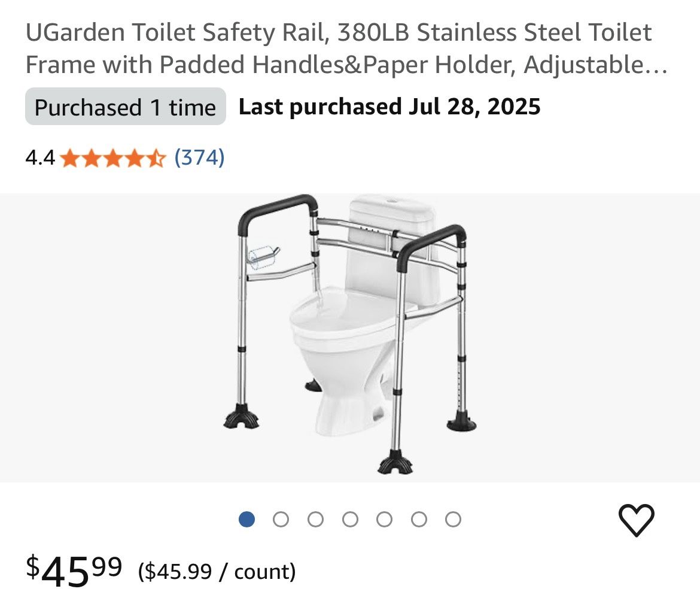Click the ($45.99 / count) unit price
Image resolution: width=700 pixels, height=610 pixels.
[x=217, y=572]
